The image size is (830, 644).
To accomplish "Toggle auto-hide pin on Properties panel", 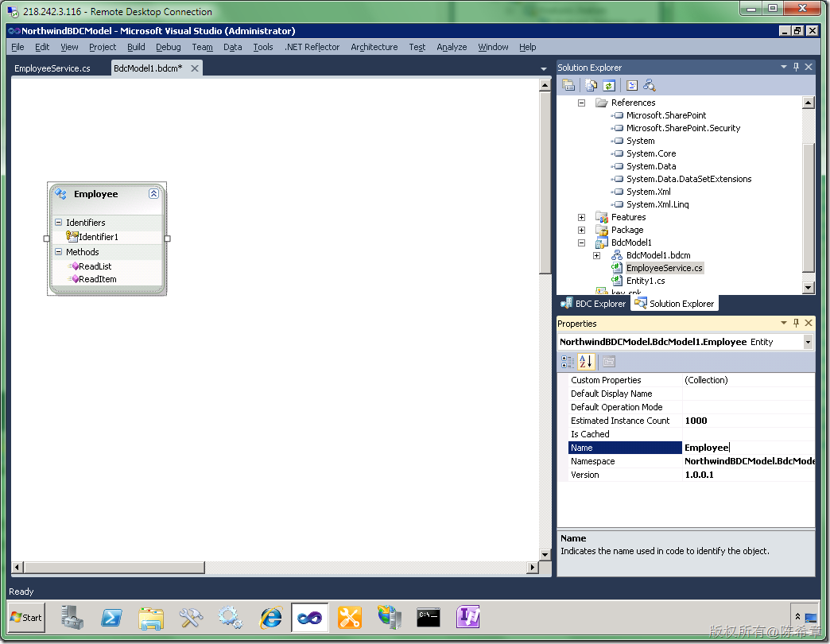I will 796,323.
